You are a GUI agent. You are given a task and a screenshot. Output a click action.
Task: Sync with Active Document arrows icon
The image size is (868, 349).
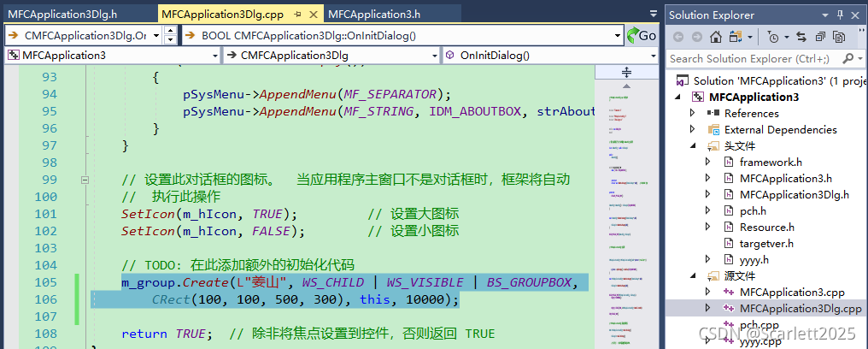coord(801,37)
